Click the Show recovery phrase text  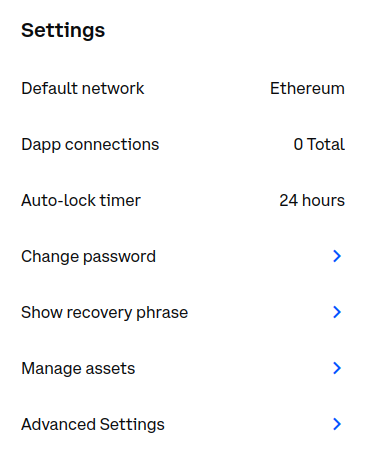click(105, 313)
